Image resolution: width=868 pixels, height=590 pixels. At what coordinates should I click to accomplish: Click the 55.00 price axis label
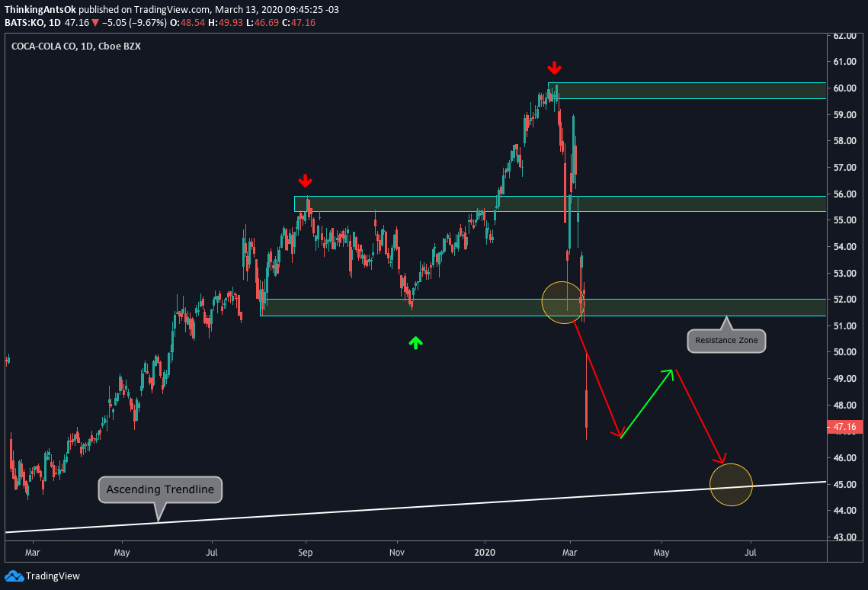[844, 220]
